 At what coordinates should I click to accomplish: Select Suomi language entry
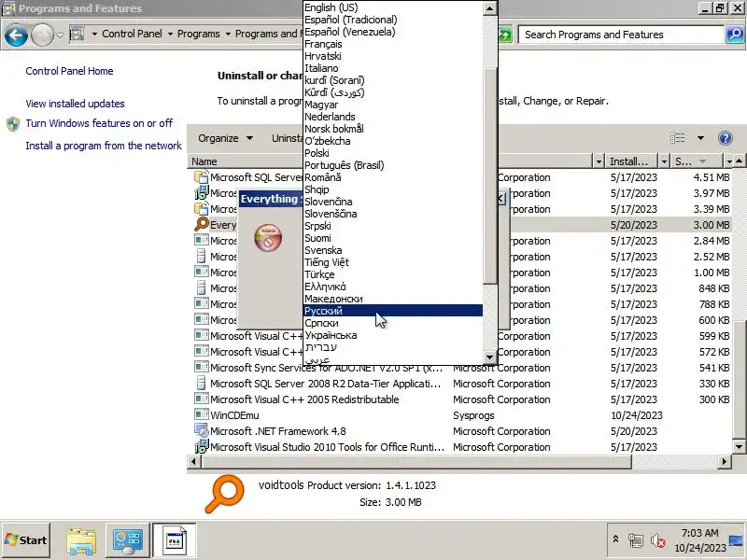393,238
